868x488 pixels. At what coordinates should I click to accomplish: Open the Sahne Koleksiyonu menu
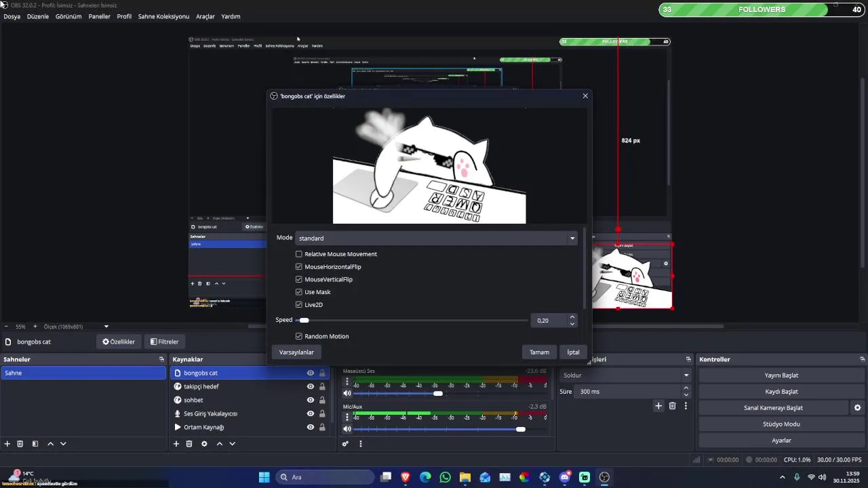click(x=163, y=16)
